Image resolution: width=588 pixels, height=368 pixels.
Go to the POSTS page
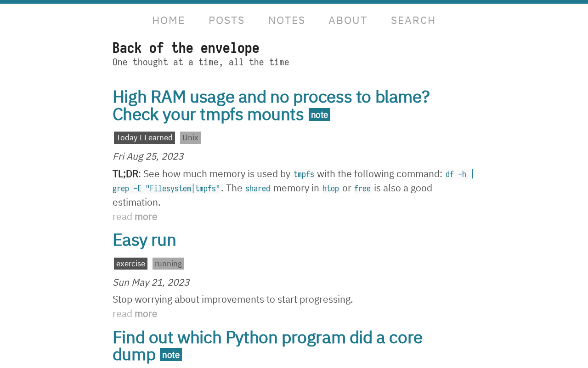point(226,20)
